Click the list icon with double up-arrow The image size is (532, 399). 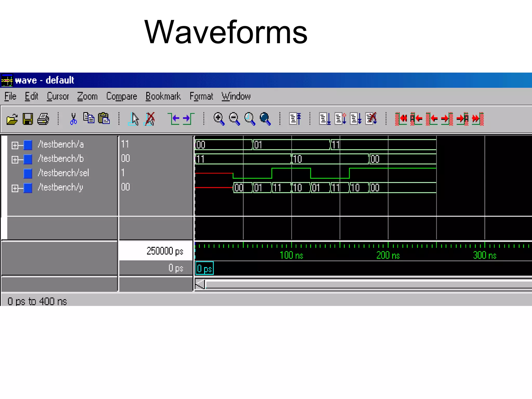(x=295, y=119)
